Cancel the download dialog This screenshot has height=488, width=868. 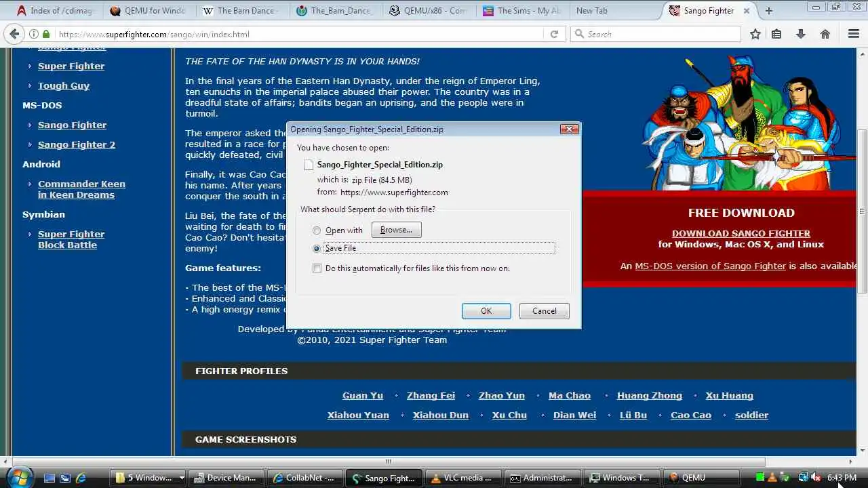click(544, 310)
